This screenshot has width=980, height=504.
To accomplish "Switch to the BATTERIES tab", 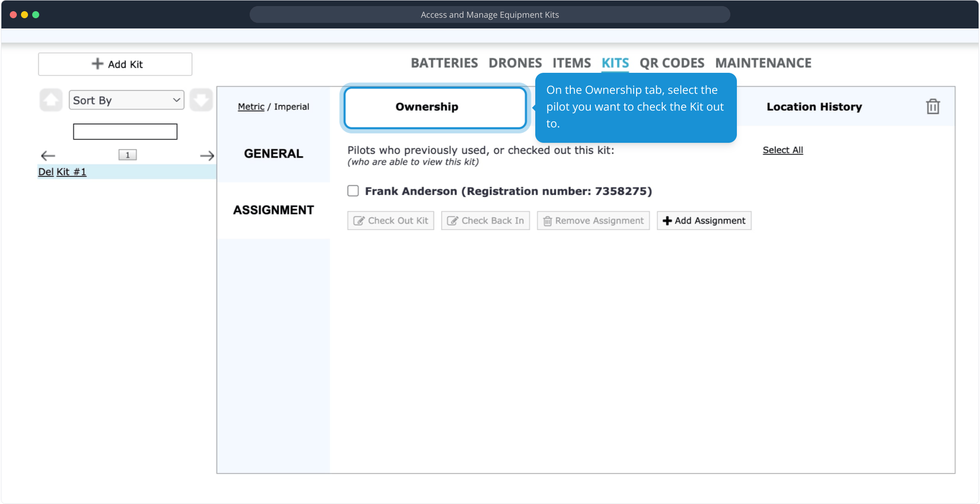I will coord(444,63).
